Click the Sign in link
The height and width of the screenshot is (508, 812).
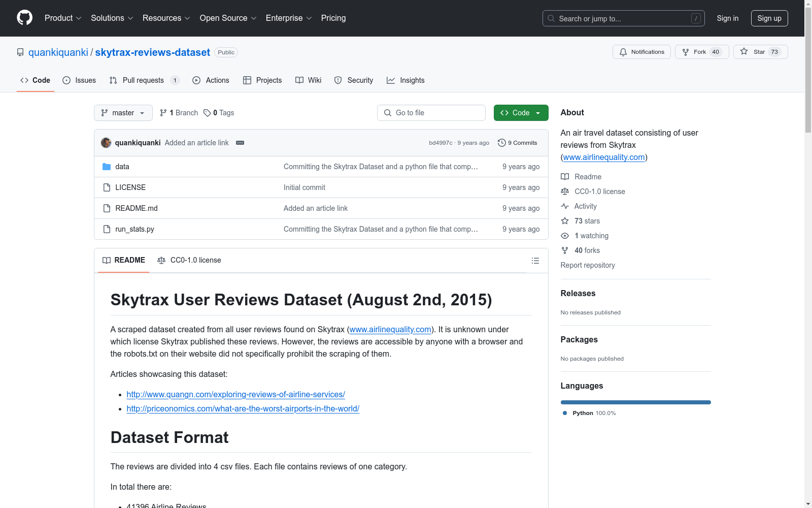pyautogui.click(x=728, y=18)
